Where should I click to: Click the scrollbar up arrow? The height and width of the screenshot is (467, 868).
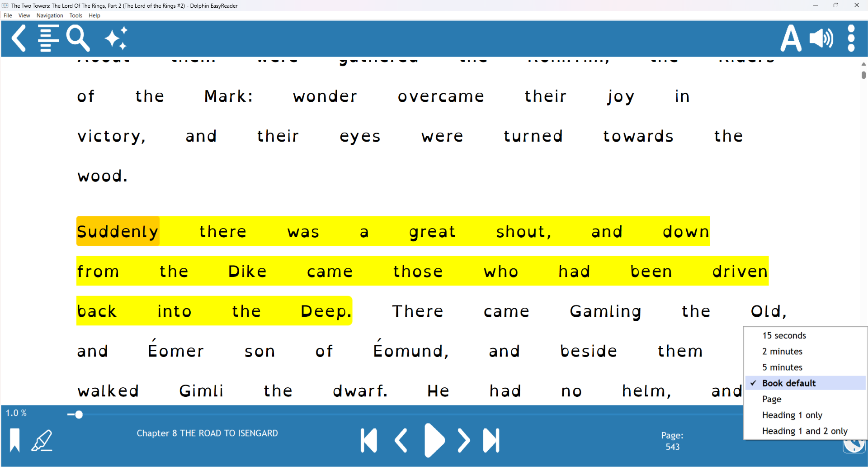pos(863,64)
